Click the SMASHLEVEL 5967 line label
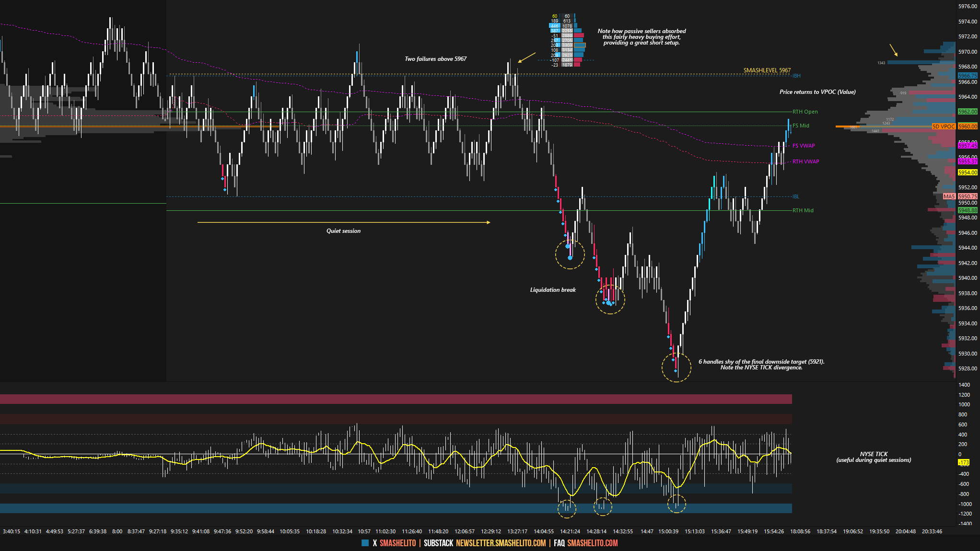Viewport: 980px width, 551px height. tap(767, 70)
